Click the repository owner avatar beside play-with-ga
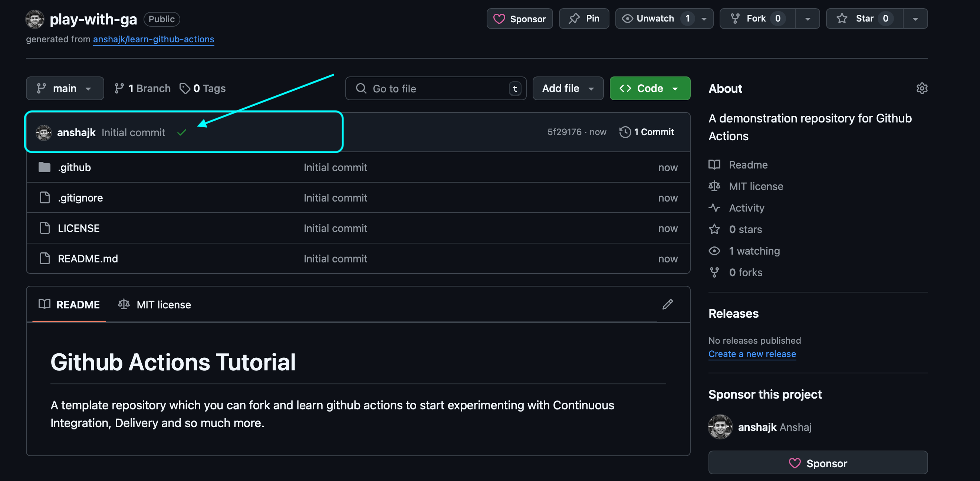The image size is (980, 481). 34,19
